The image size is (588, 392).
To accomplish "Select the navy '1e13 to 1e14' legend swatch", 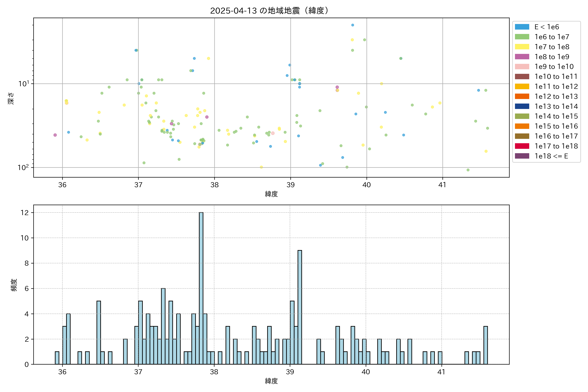I will click(522, 106).
